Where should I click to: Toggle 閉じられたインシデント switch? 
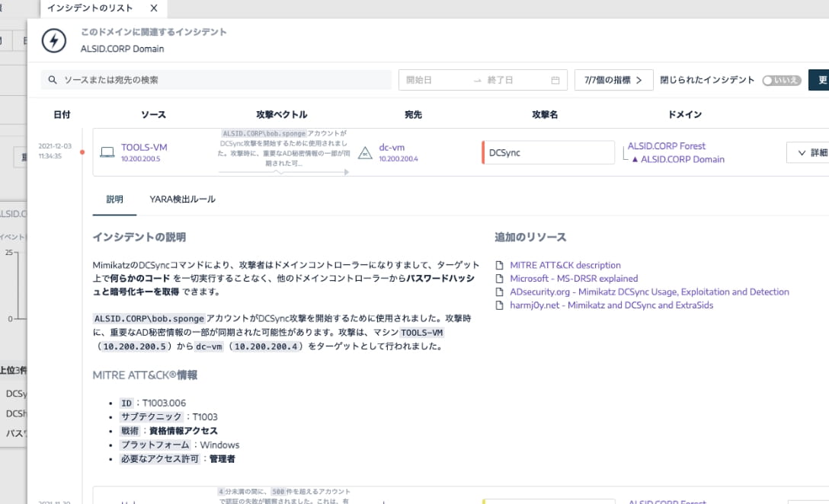point(782,80)
